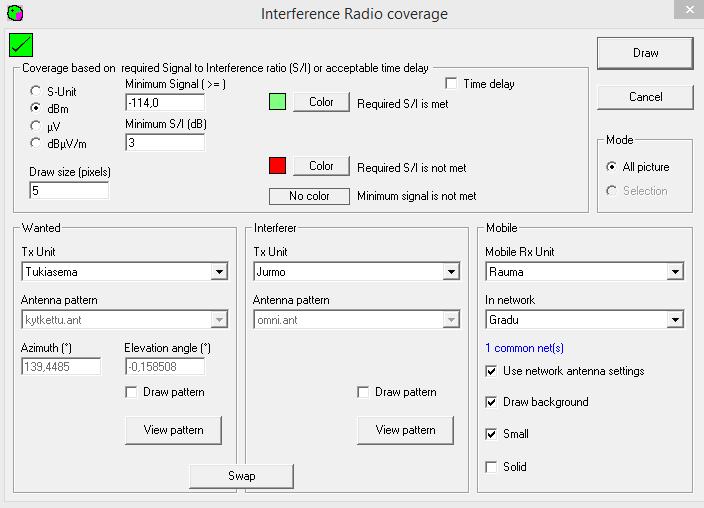Screen dimensions: 704x508
Task: Click the '1 common net(s)' text
Action: pyautogui.click(x=524, y=348)
